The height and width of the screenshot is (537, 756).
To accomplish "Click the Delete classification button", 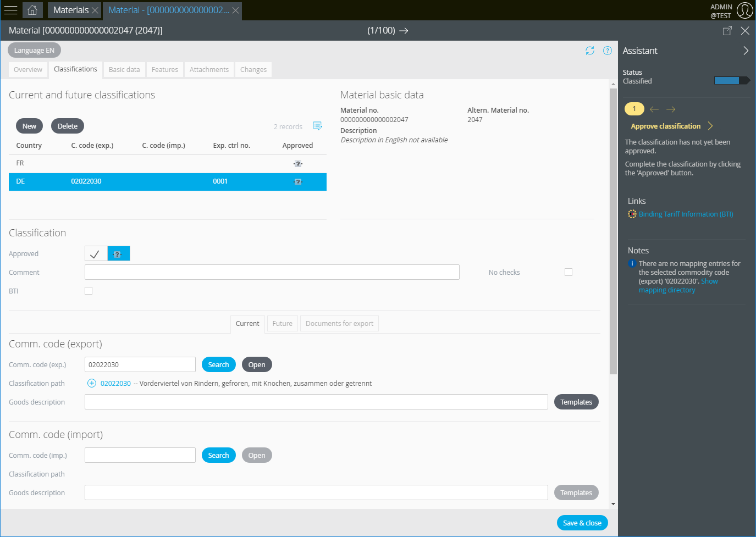I will (68, 126).
